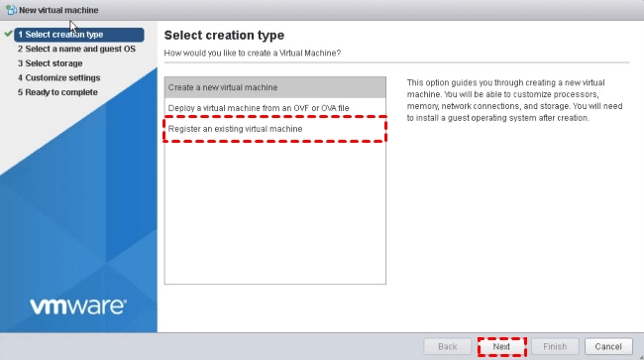Open step 1 Select creation type
This screenshot has height=360, width=644.
(x=79, y=35)
